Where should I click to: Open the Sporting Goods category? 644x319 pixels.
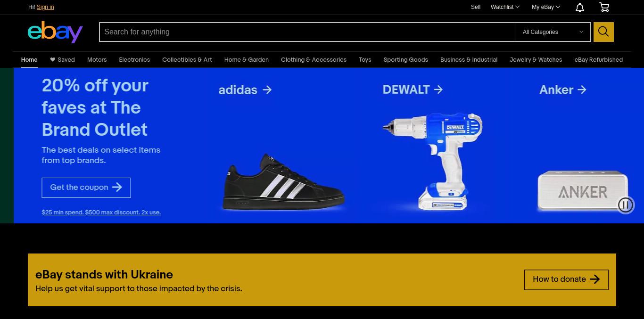tap(406, 60)
